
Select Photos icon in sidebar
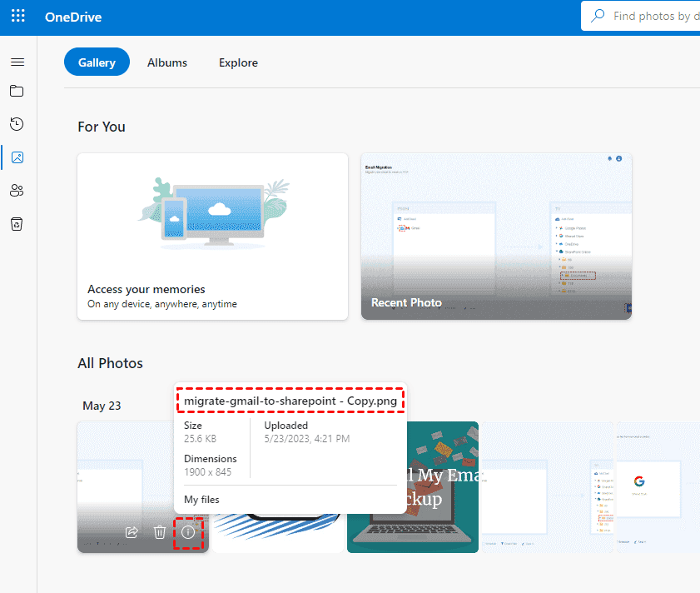pos(17,157)
